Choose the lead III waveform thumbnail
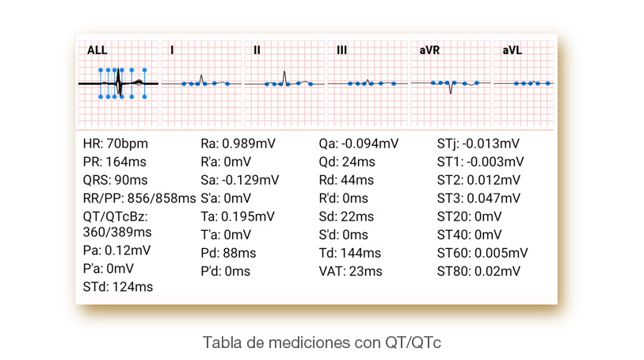The width and height of the screenshot is (644, 360). pos(368,82)
